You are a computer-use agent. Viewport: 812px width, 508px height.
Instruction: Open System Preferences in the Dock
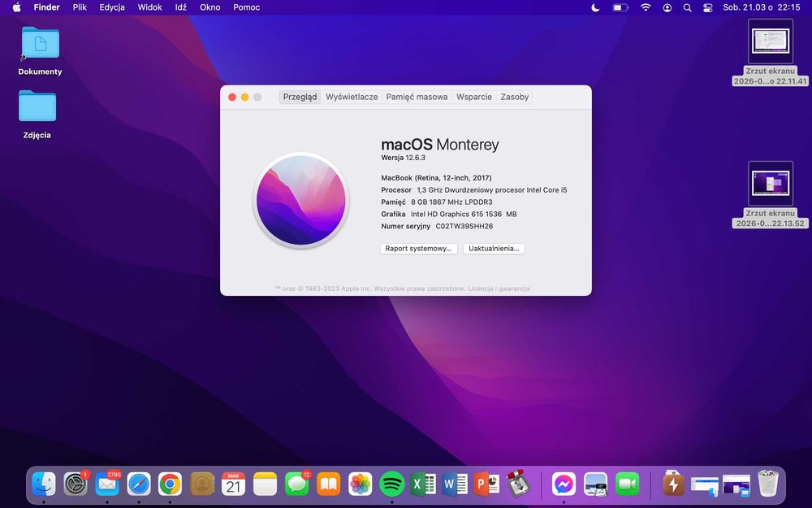pyautogui.click(x=76, y=484)
